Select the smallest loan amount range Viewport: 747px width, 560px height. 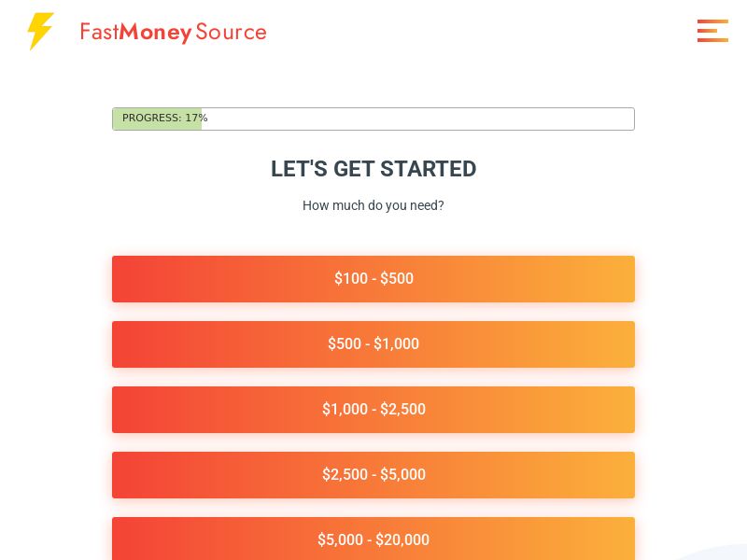[373, 278]
